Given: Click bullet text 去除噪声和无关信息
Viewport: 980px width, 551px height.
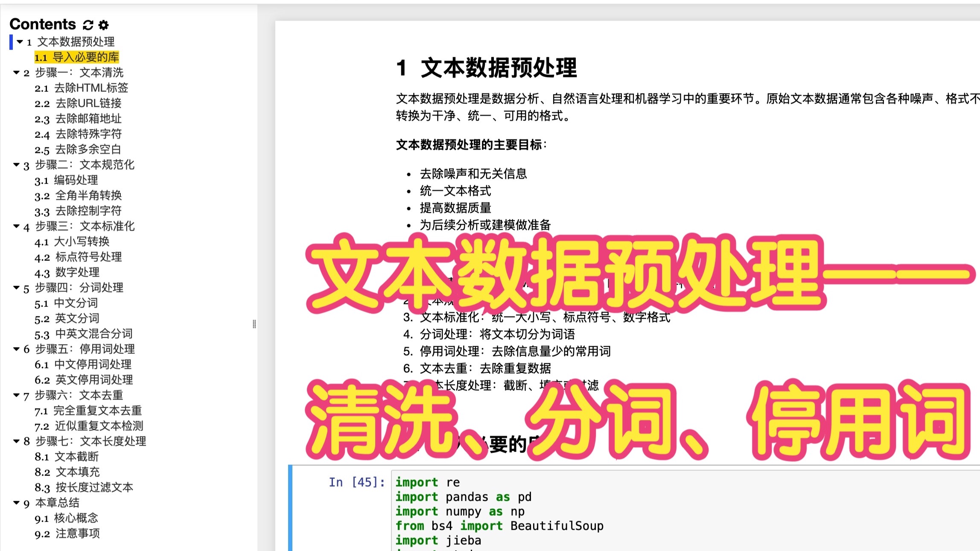Looking at the screenshot, I should click(x=473, y=174).
